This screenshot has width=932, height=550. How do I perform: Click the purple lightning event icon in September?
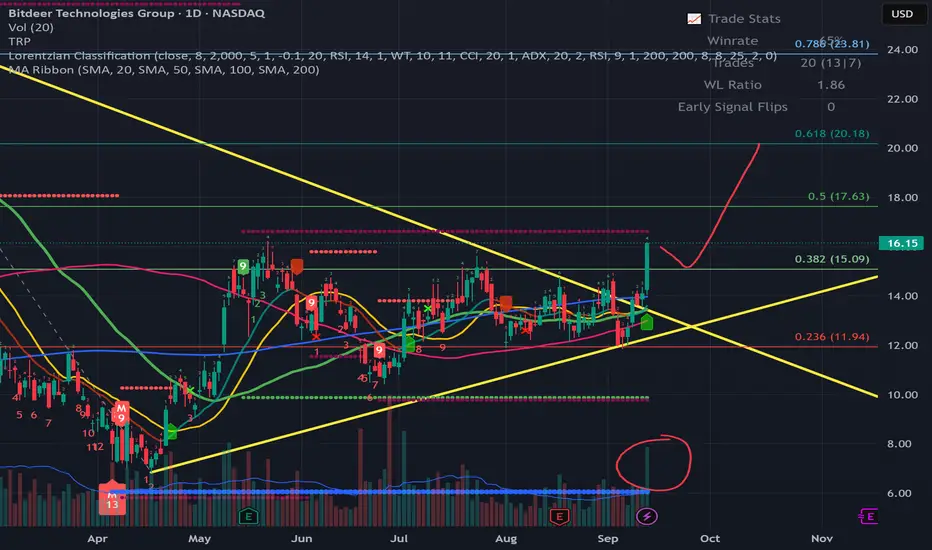tap(647, 516)
